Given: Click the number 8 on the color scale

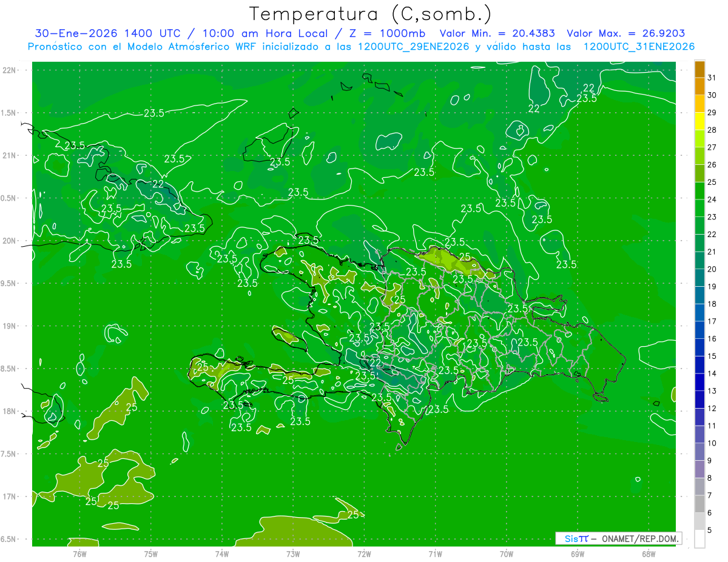Looking at the screenshot, I should (x=710, y=478).
